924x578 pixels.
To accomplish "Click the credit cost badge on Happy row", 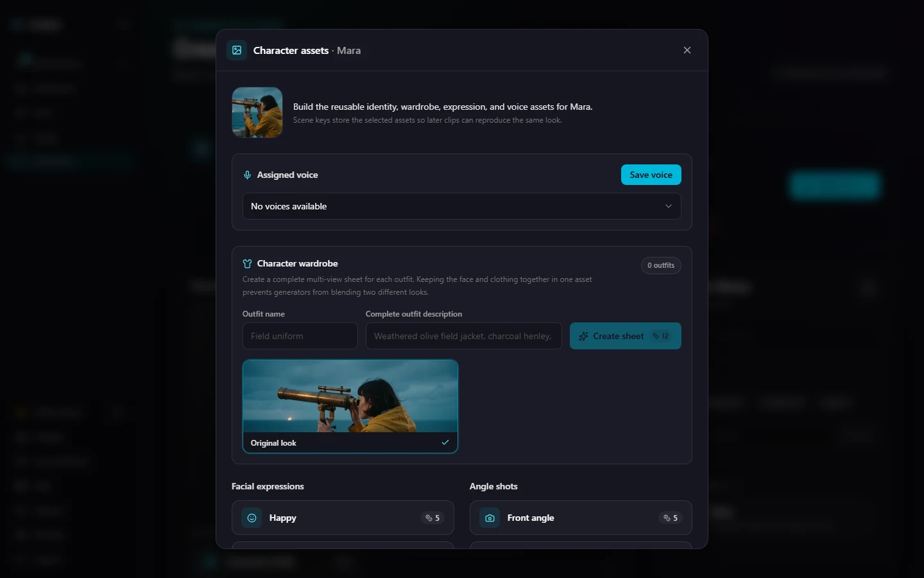I will pos(432,518).
